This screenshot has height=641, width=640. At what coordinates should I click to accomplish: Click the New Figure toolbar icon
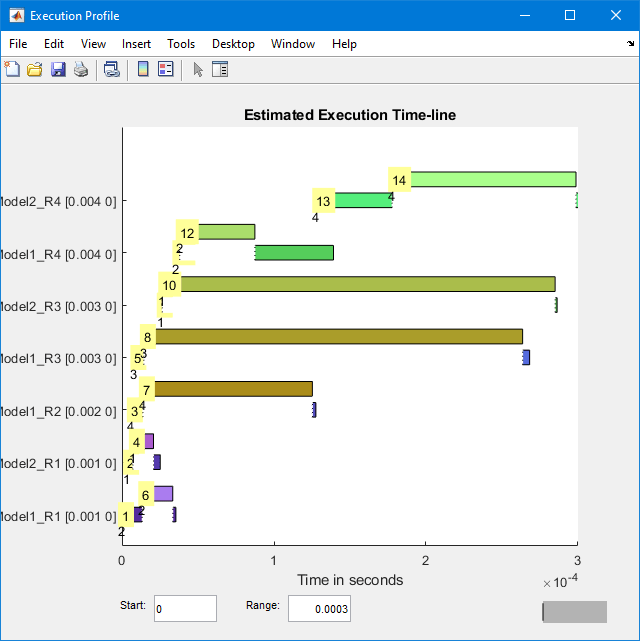(12, 69)
